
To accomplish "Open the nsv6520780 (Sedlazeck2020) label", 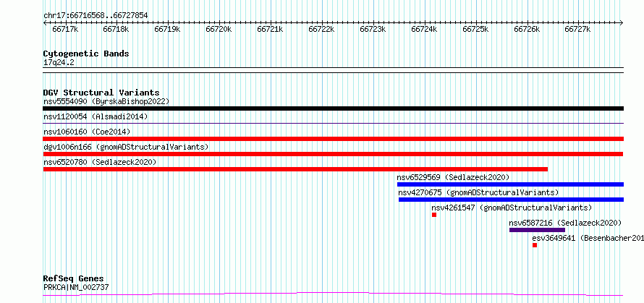I will (x=100, y=162).
